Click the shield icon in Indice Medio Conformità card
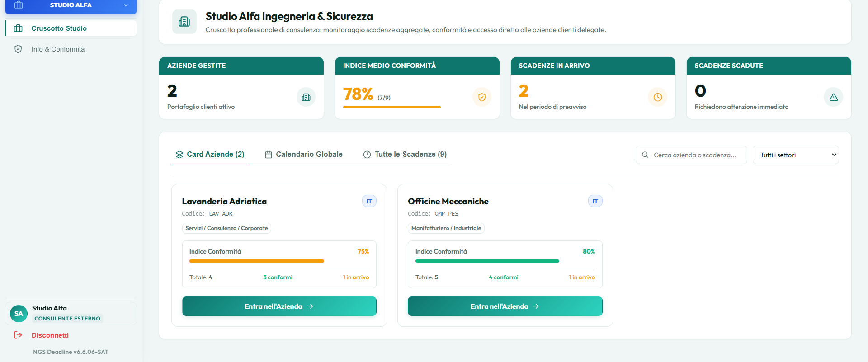Screen dimensions: 868x362 click(482, 97)
